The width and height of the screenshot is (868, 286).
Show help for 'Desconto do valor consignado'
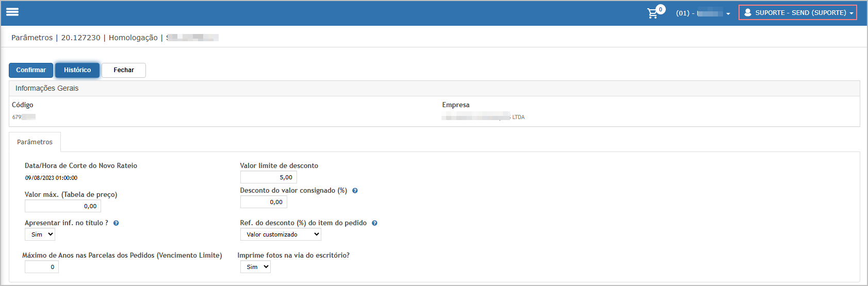tap(355, 191)
